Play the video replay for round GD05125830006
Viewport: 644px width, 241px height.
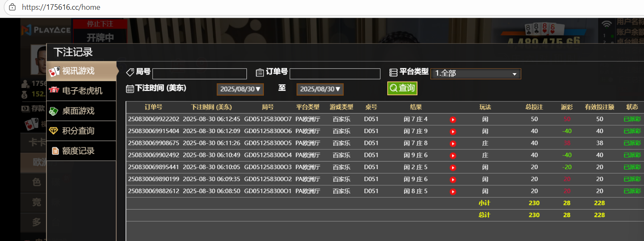tap(453, 132)
